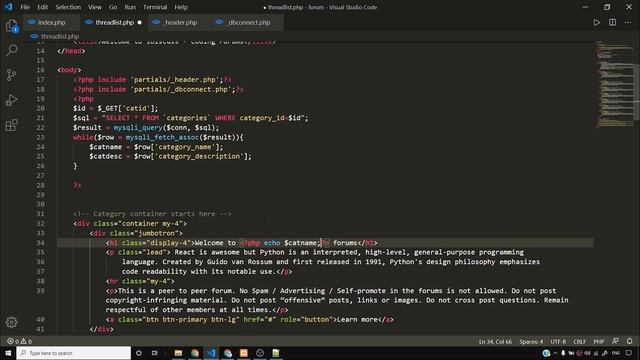640x360 pixels.
Task: Click the Split Editor icon
Action: pyautogui.click(x=612, y=22)
